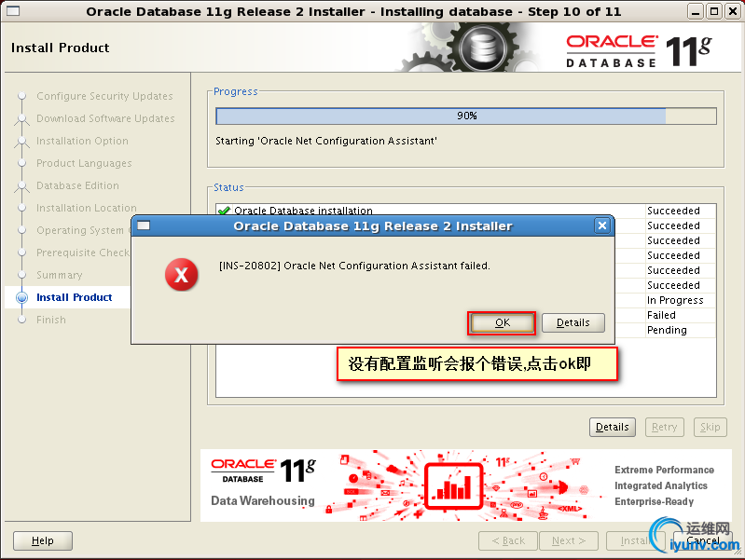Select the Download Software Updates step
745x560 pixels.
tap(105, 118)
